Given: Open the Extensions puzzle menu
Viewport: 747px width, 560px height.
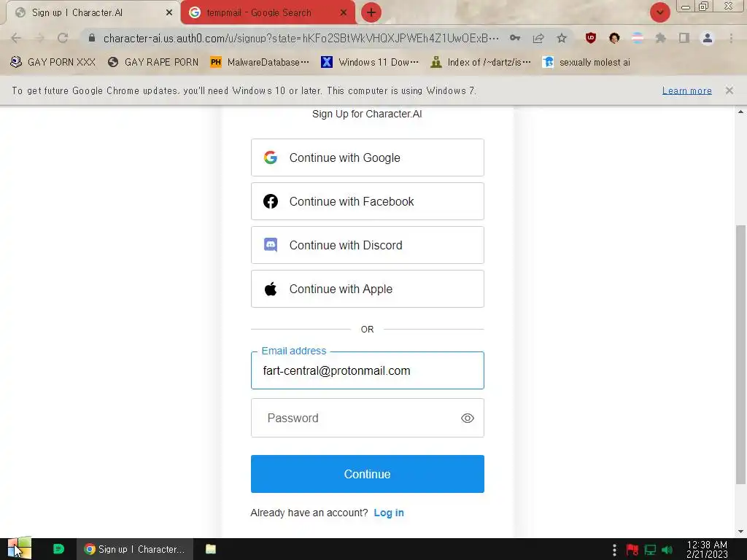Looking at the screenshot, I should point(661,38).
